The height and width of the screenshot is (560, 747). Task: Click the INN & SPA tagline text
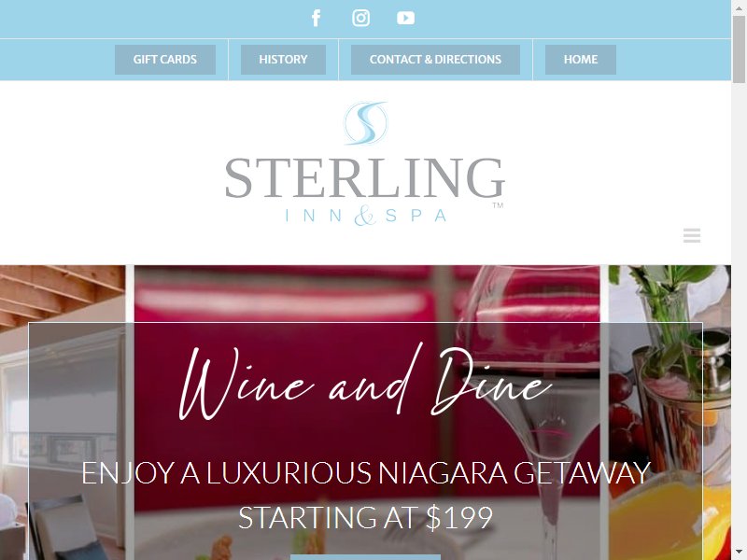[365, 216]
